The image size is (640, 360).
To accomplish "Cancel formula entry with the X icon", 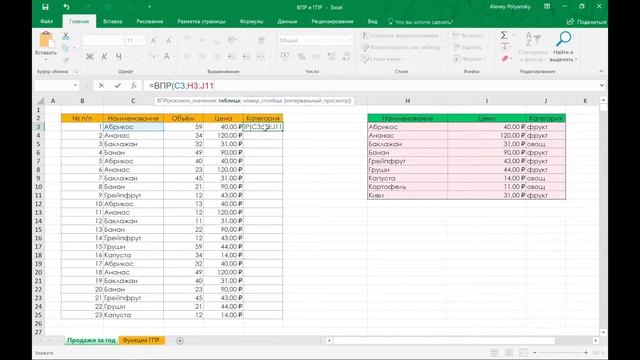I will [x=101, y=85].
